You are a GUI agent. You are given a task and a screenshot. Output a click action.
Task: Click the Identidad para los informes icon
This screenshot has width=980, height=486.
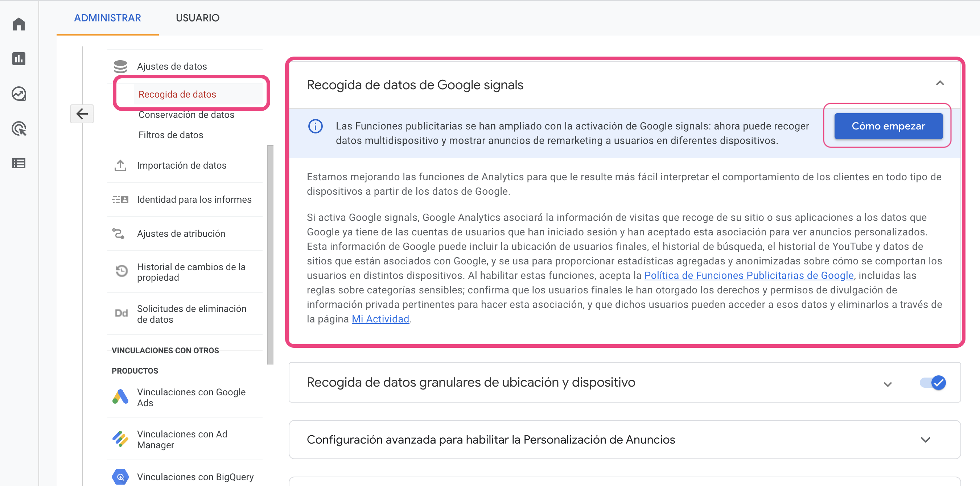coord(120,199)
